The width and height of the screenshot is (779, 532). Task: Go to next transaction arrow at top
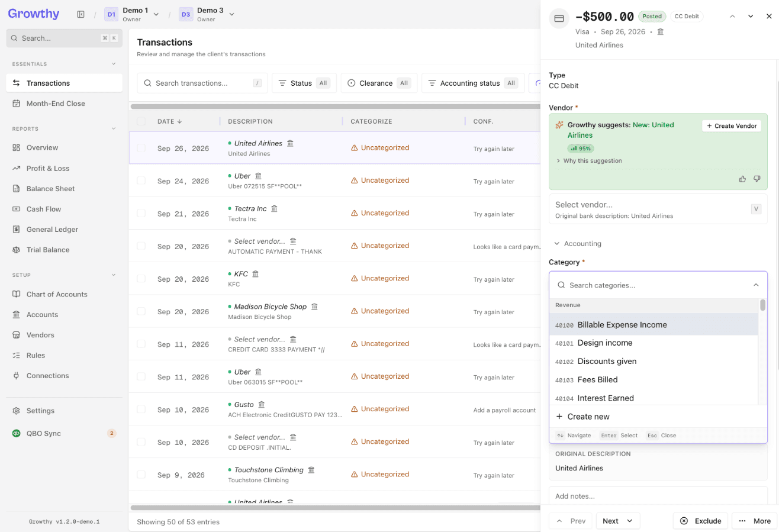coord(751,17)
